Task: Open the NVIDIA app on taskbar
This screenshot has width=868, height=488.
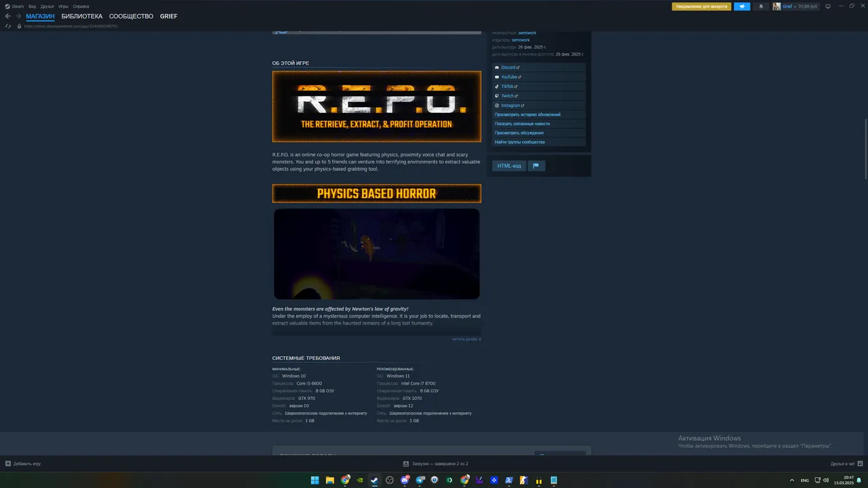Action: click(x=360, y=480)
